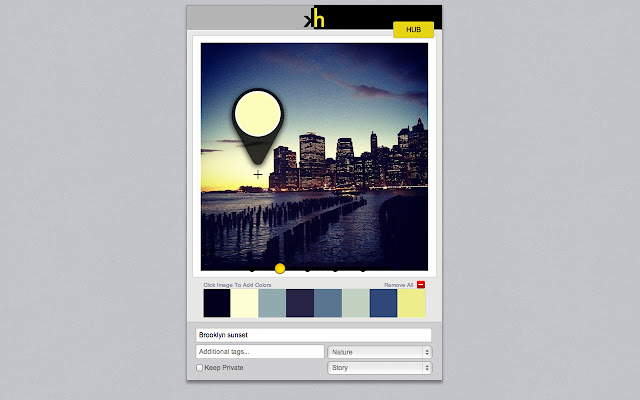
Task: Toggle the Keep Private checkbox
Action: pos(200,368)
